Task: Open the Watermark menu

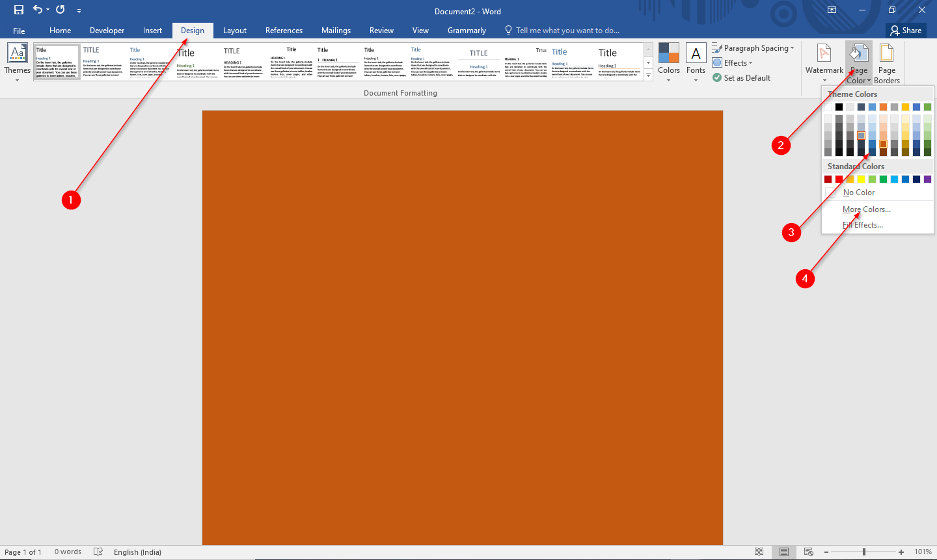Action: click(x=824, y=62)
